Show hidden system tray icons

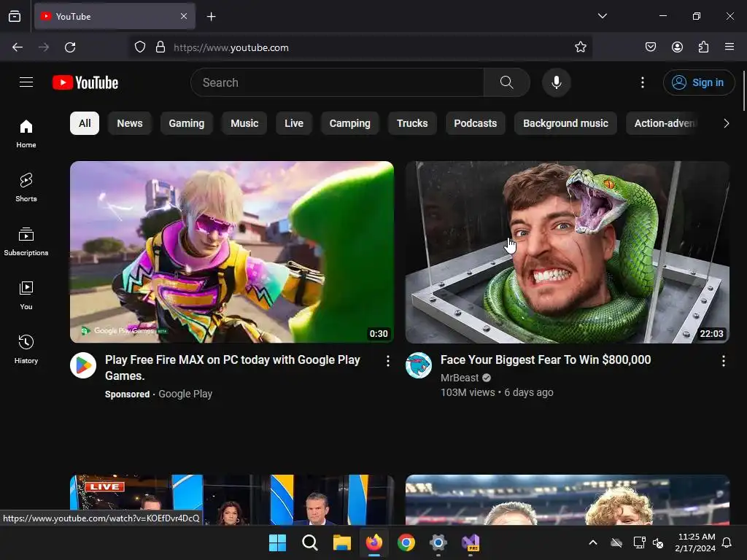pos(593,542)
